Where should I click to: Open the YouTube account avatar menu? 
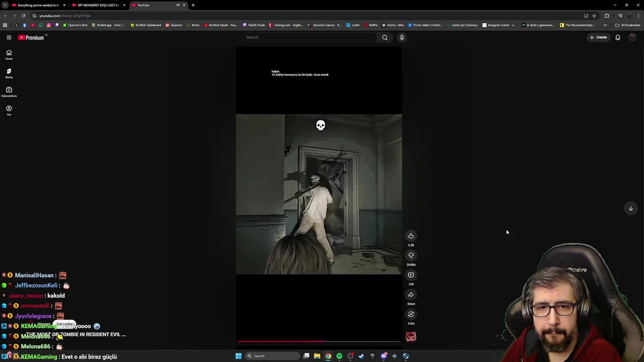(x=632, y=37)
